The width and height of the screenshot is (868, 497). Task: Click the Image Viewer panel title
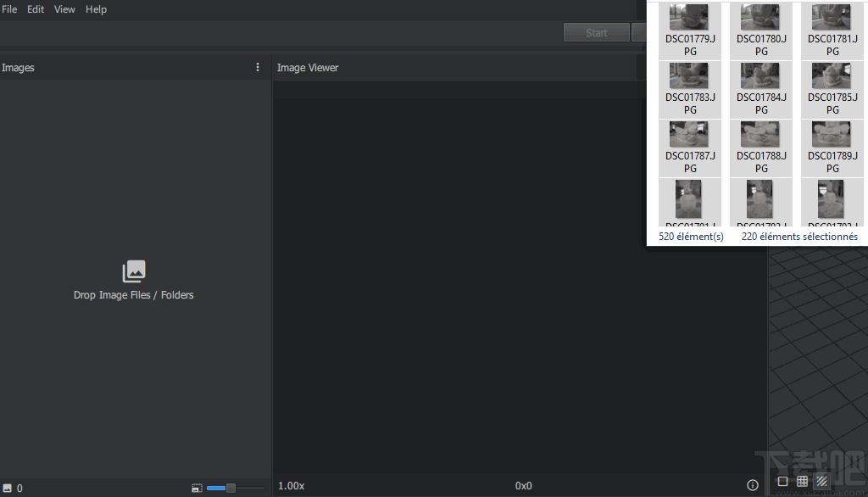(x=308, y=68)
